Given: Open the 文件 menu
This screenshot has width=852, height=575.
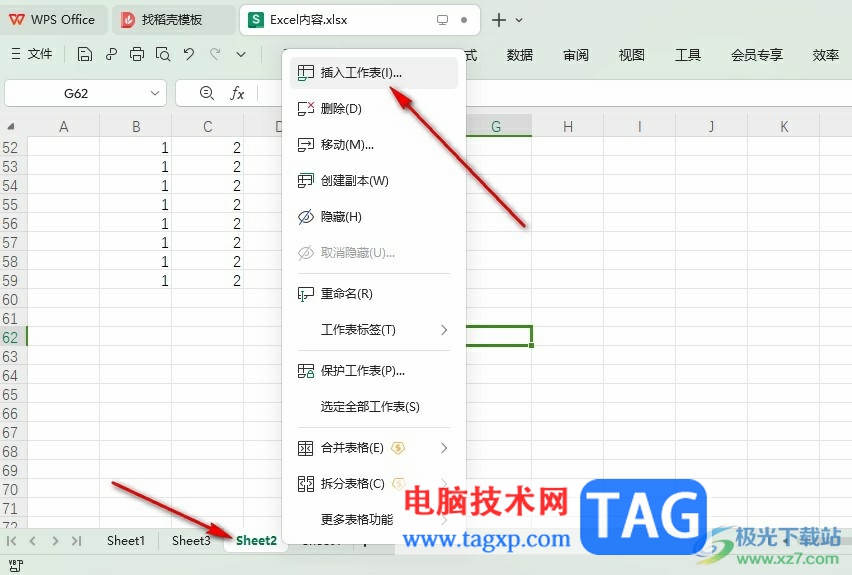Looking at the screenshot, I should (x=32, y=54).
